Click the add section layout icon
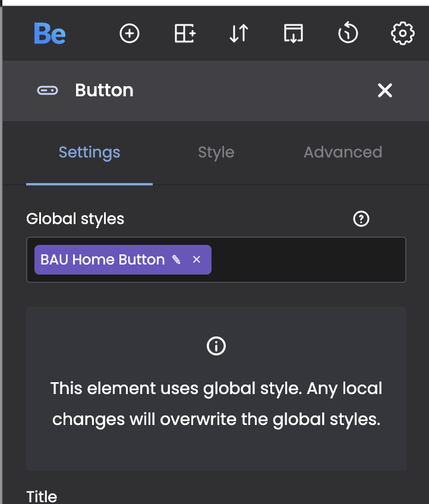The width and height of the screenshot is (429, 504). (185, 34)
